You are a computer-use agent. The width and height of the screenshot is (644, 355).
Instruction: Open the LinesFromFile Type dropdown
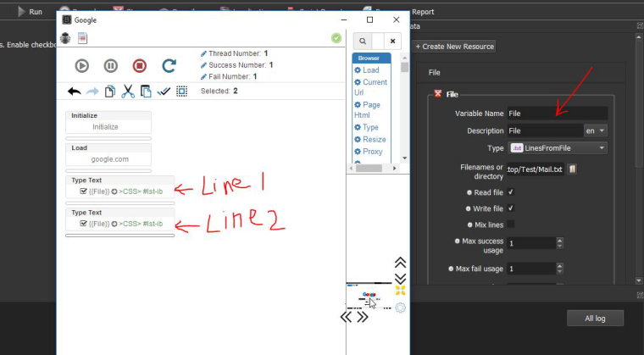click(x=557, y=147)
